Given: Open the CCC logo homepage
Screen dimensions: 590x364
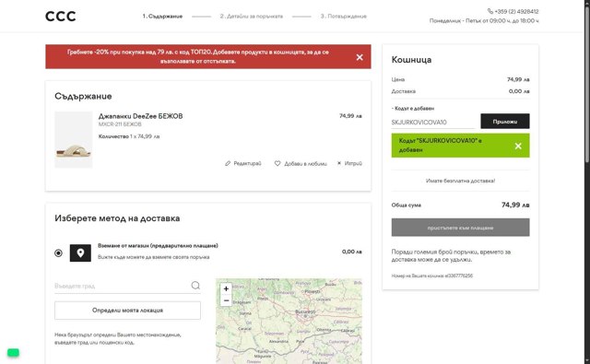Looking at the screenshot, I should click(61, 17).
